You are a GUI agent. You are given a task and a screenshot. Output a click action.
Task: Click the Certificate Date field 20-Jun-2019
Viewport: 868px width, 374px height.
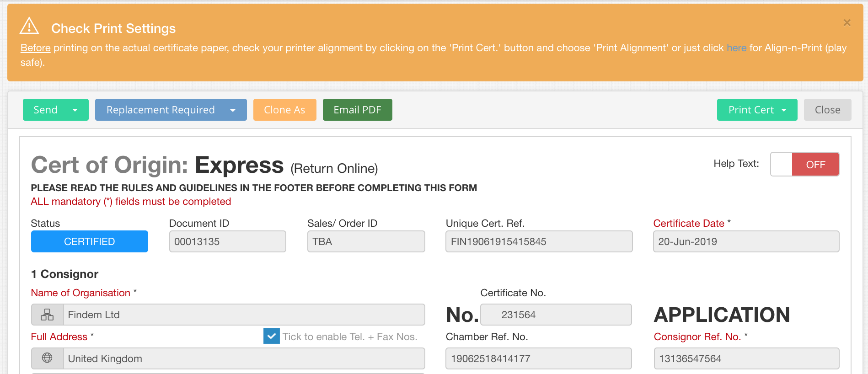tap(746, 241)
